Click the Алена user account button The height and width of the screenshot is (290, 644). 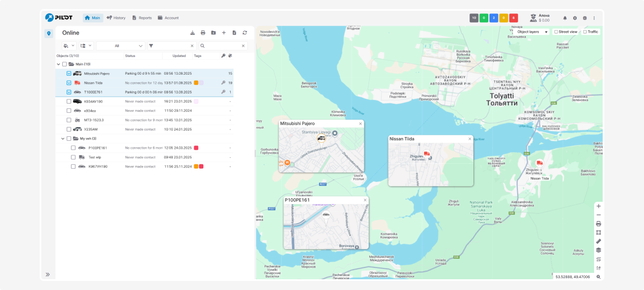540,18
